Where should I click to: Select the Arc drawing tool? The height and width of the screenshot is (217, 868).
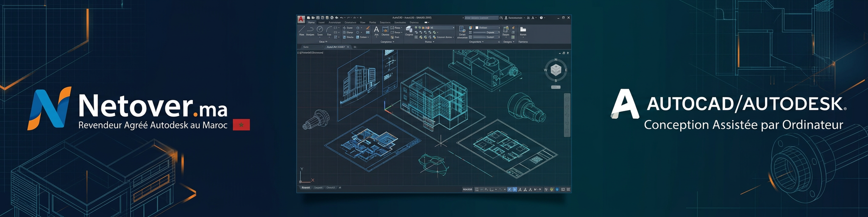329,29
